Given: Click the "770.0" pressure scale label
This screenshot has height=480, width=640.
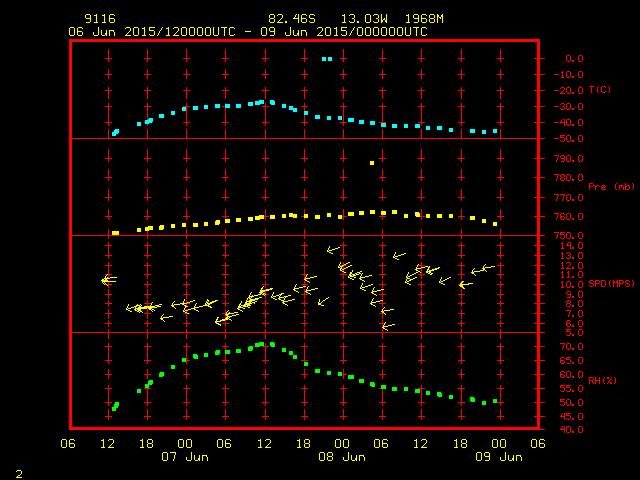Looking at the screenshot, I should click(569, 198).
